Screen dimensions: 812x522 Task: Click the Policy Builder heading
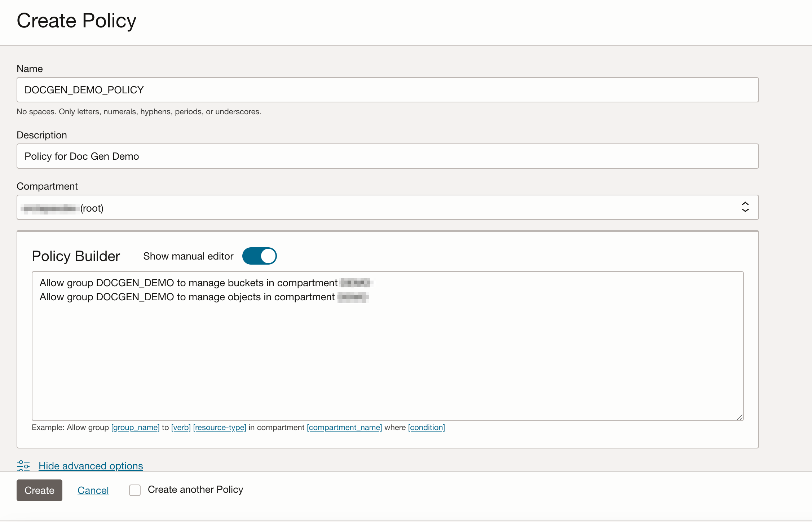[x=76, y=256]
